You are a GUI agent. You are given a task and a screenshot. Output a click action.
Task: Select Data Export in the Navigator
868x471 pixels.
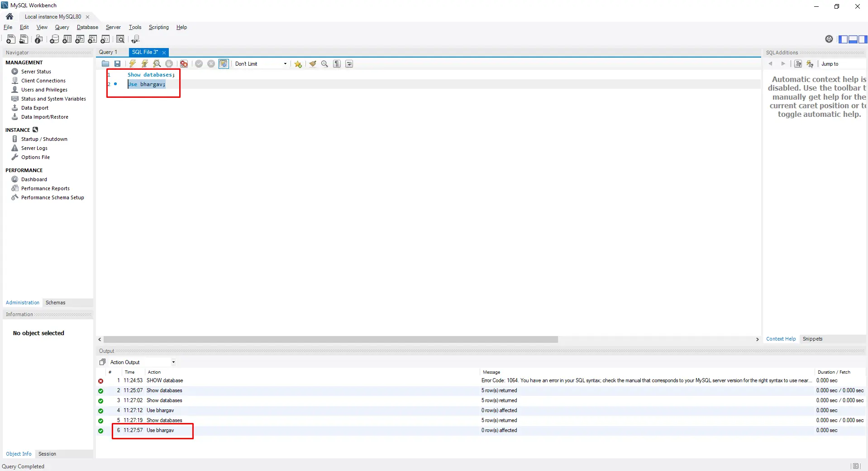[34, 108]
